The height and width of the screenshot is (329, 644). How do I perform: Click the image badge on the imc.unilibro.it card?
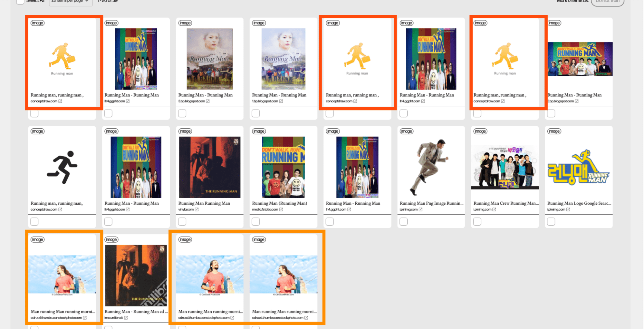tap(111, 239)
